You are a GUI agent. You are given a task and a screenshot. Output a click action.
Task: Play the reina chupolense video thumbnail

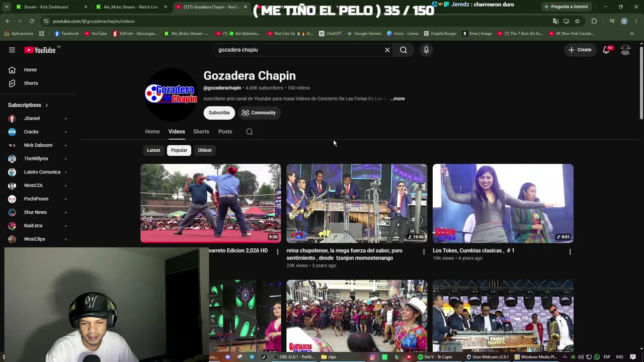(x=357, y=203)
